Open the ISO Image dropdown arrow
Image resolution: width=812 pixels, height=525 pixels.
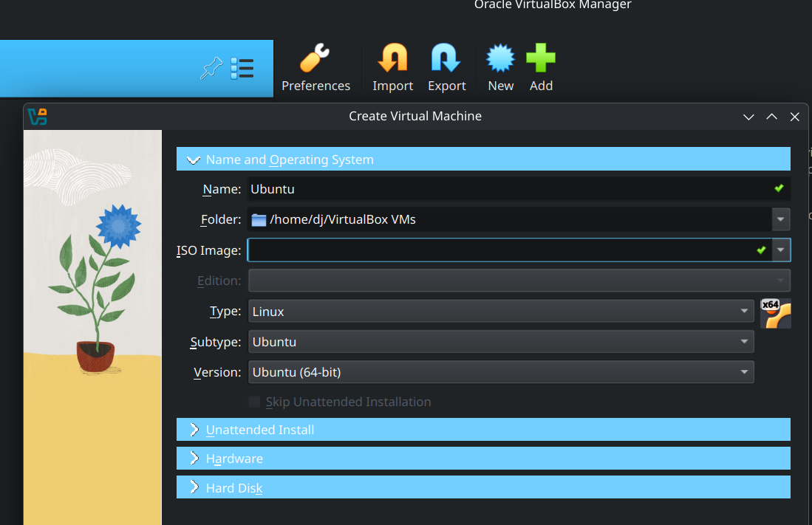click(x=781, y=250)
